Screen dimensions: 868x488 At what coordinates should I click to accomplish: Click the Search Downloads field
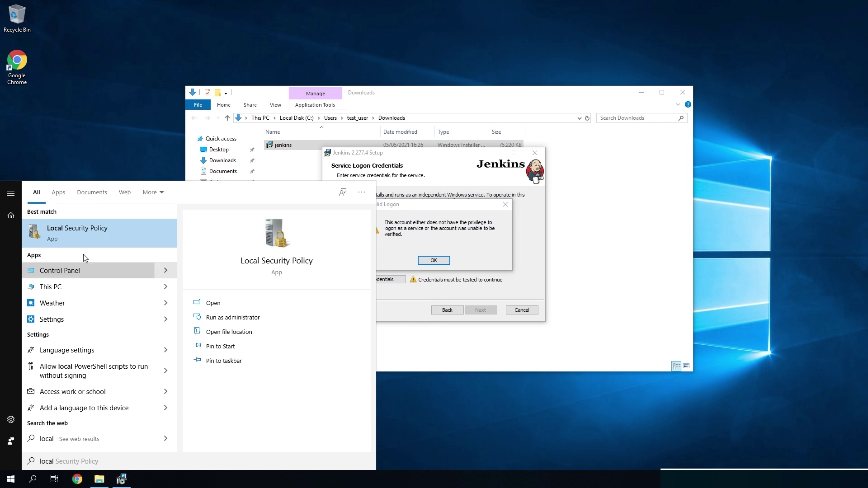(x=637, y=118)
